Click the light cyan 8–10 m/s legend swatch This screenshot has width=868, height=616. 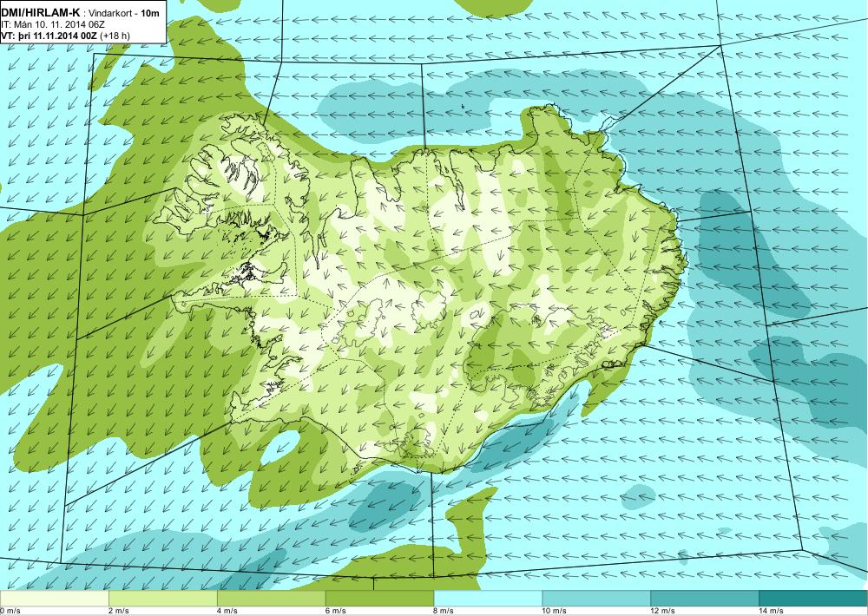488,599
